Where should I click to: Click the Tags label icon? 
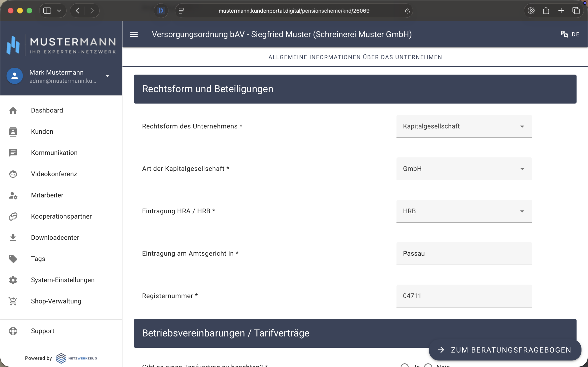point(13,259)
